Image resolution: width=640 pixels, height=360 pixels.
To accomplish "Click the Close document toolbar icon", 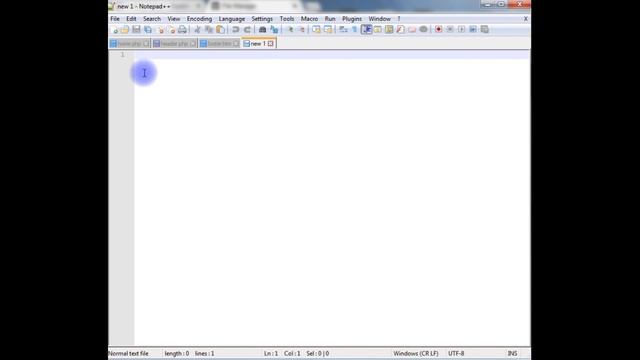I will click(x=160, y=29).
